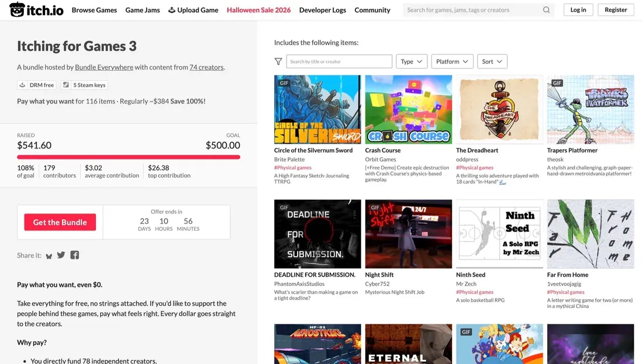Share the bundle on Facebook
This screenshot has width=643, height=364.
[75, 255]
